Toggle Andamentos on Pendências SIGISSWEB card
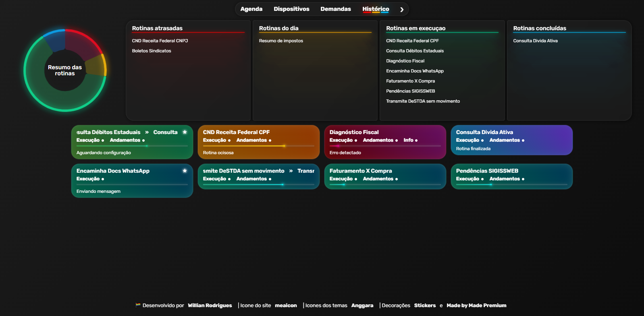644x316 pixels. pyautogui.click(x=507, y=179)
